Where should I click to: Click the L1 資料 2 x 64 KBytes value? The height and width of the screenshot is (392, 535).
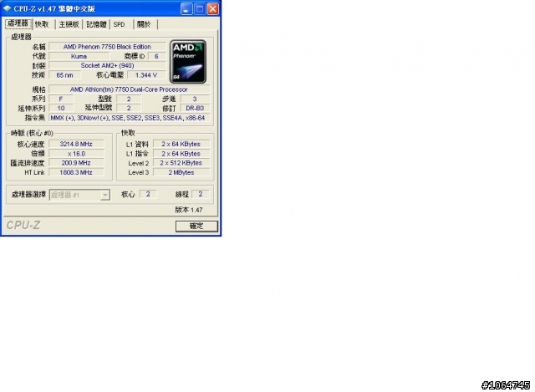point(181,144)
